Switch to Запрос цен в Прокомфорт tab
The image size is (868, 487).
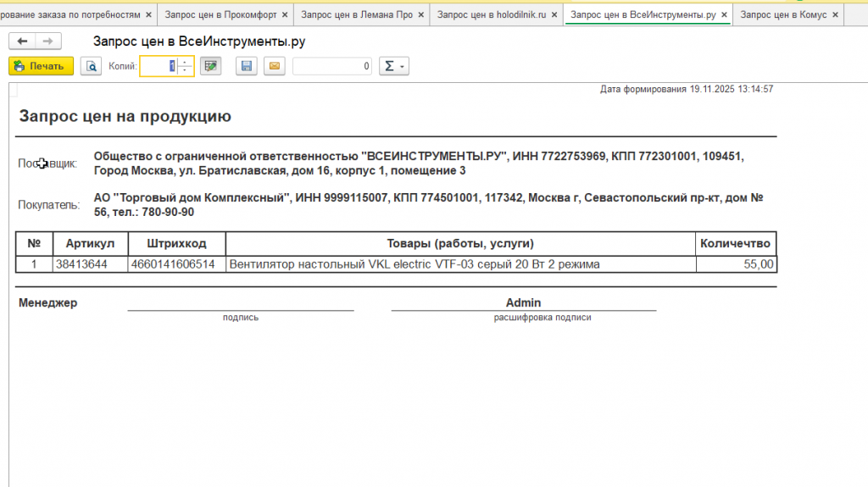tap(220, 15)
